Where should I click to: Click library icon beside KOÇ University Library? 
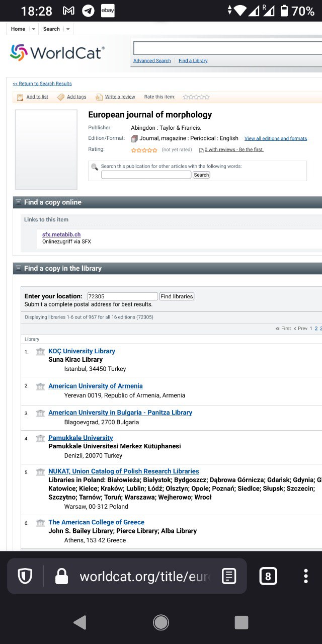click(41, 351)
